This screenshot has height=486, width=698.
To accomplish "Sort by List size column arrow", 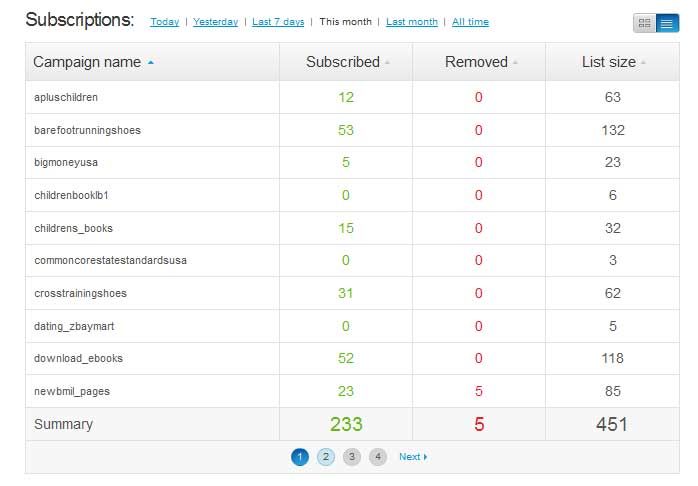I will 643,63.
